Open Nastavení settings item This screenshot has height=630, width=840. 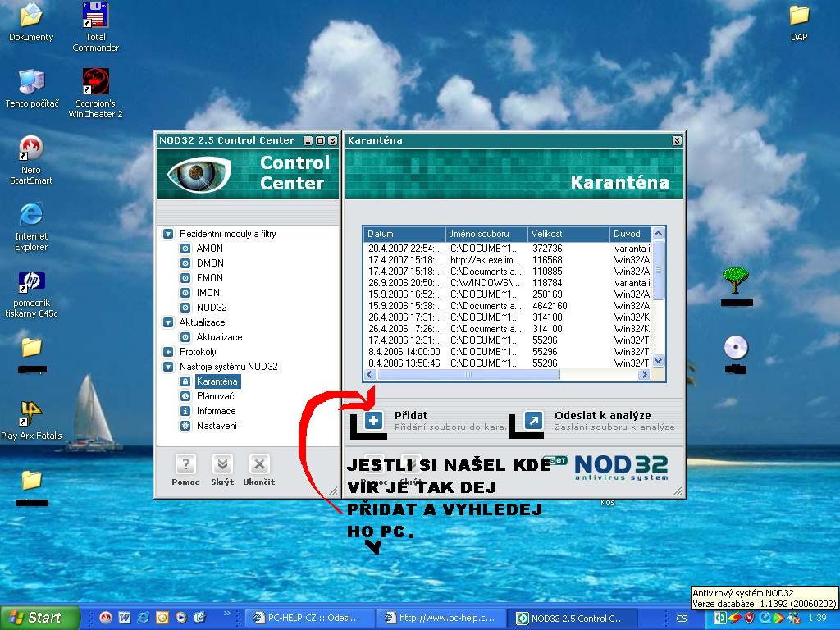217,426
